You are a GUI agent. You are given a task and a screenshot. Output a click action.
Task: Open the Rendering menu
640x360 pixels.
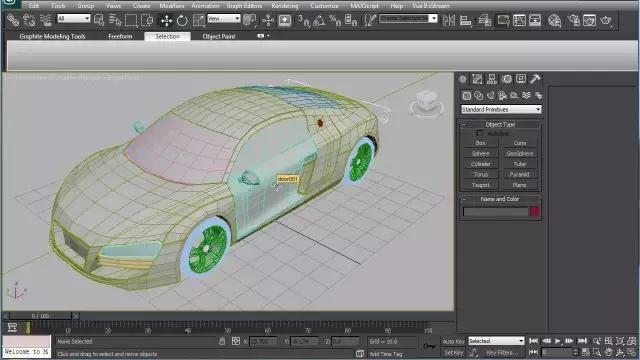coord(285,6)
